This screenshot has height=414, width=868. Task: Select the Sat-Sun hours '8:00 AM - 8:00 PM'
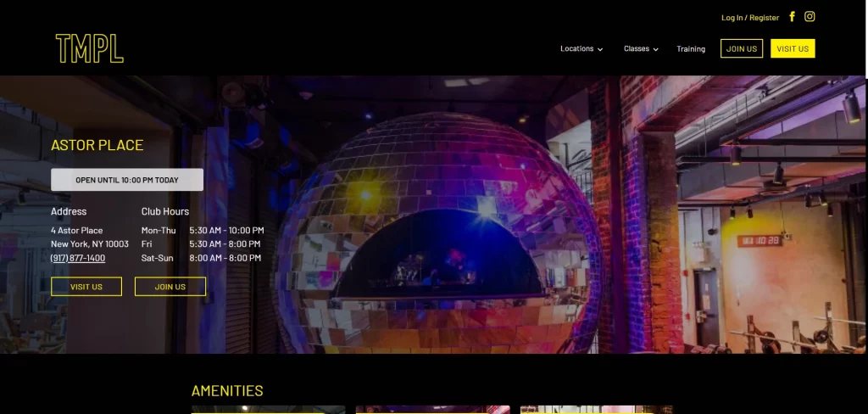click(225, 258)
